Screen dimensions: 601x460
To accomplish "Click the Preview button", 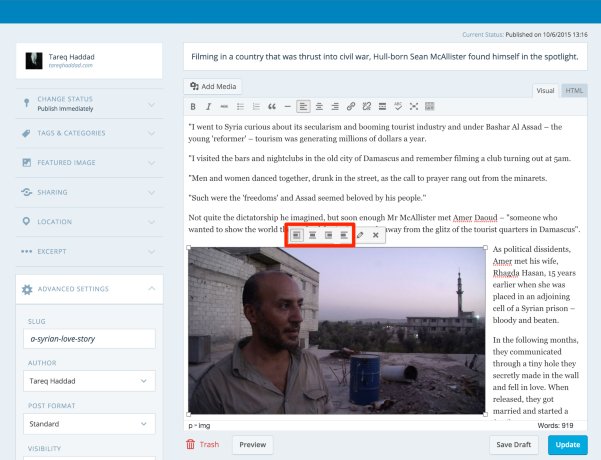I will point(253,445).
